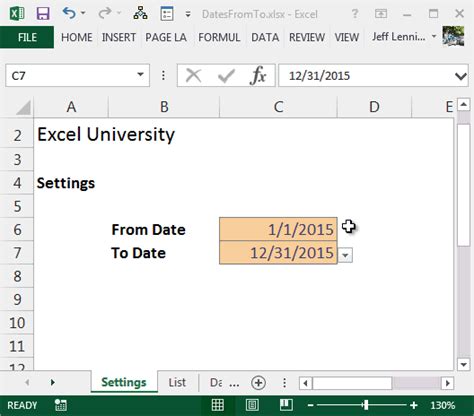Image resolution: width=474 pixels, height=416 pixels.
Task: Switch to the INSERT ribbon tab
Action: coord(119,37)
